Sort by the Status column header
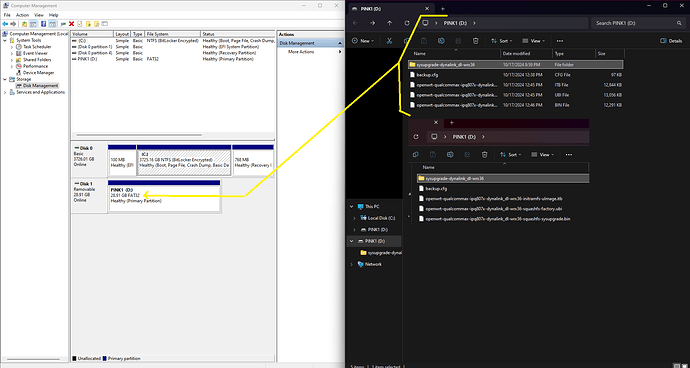Viewport: 690px width, 368px height. coord(238,34)
